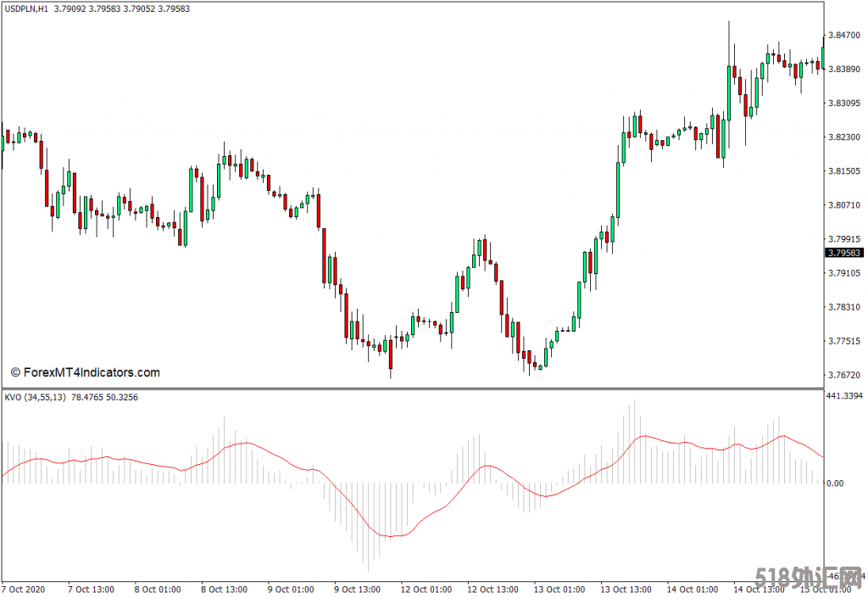This screenshot has height=598, width=868.
Task: Click the tallest green candle with long upper wick
Action: click(x=729, y=93)
